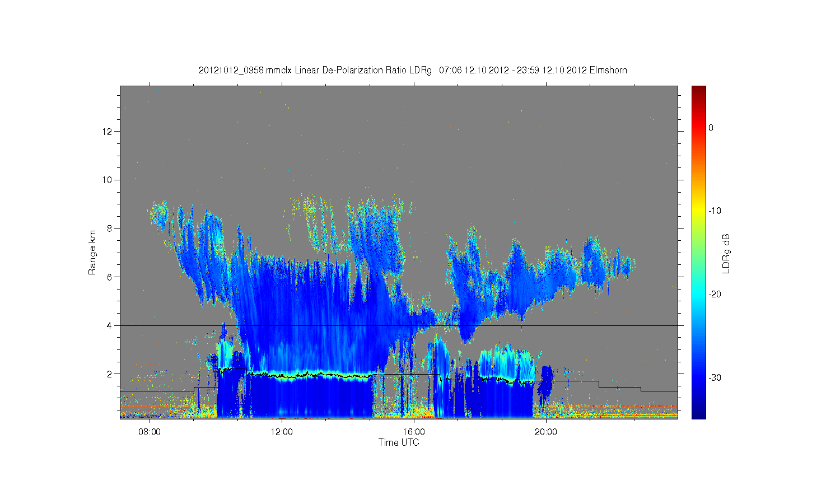
Task: Click the colorbar value label -10
Action: pyautogui.click(x=715, y=211)
